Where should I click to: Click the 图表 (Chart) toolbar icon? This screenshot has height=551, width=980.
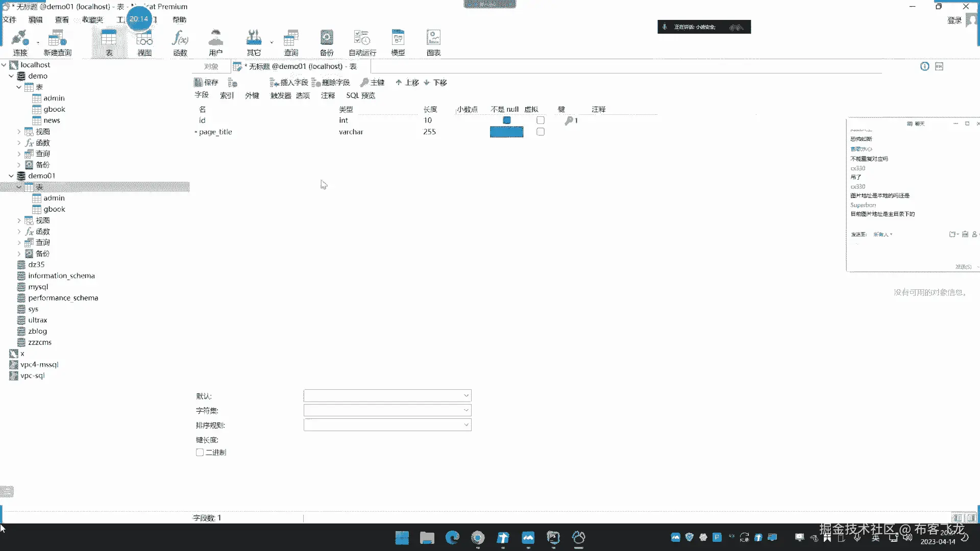tap(433, 42)
